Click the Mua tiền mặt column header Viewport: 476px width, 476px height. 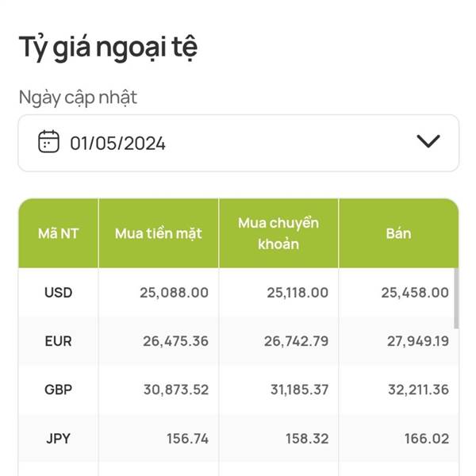[158, 233]
